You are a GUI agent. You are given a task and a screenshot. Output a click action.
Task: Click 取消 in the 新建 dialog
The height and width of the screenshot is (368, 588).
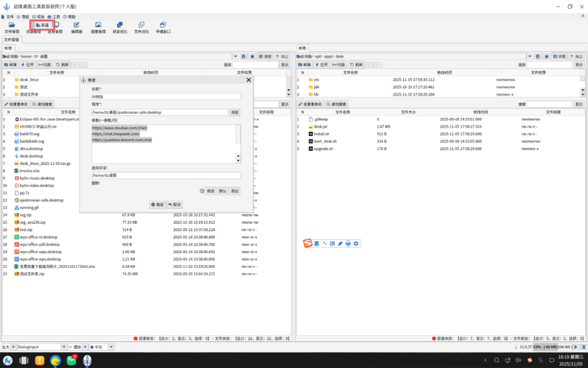tap(175, 205)
